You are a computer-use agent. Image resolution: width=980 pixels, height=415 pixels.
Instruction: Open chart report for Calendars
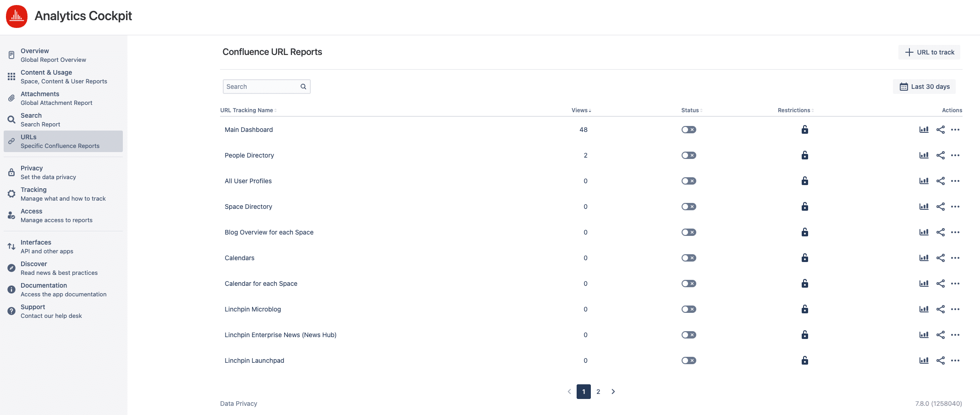tap(924, 258)
